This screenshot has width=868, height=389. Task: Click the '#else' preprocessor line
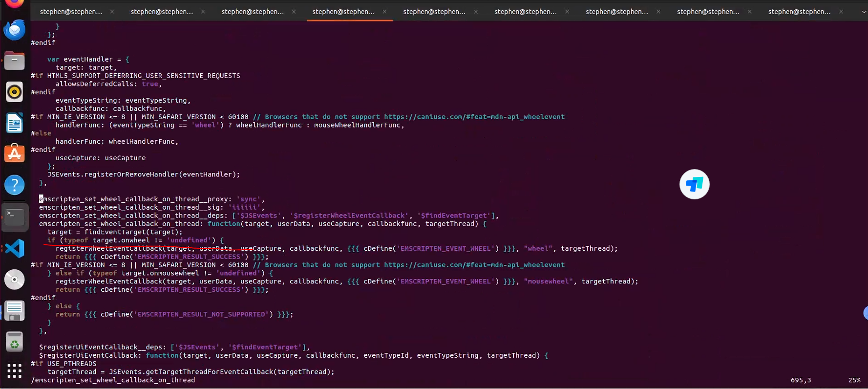[x=41, y=133]
